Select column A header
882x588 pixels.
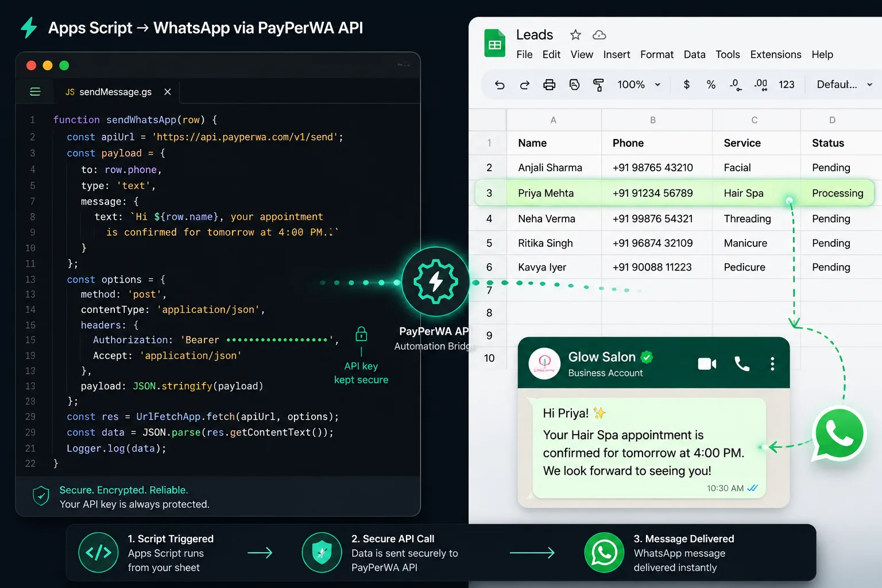[x=554, y=120]
